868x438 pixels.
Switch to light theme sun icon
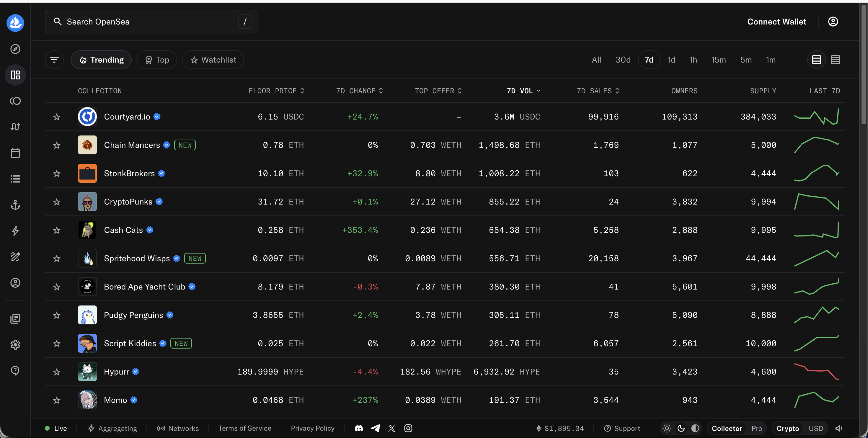pyautogui.click(x=667, y=428)
